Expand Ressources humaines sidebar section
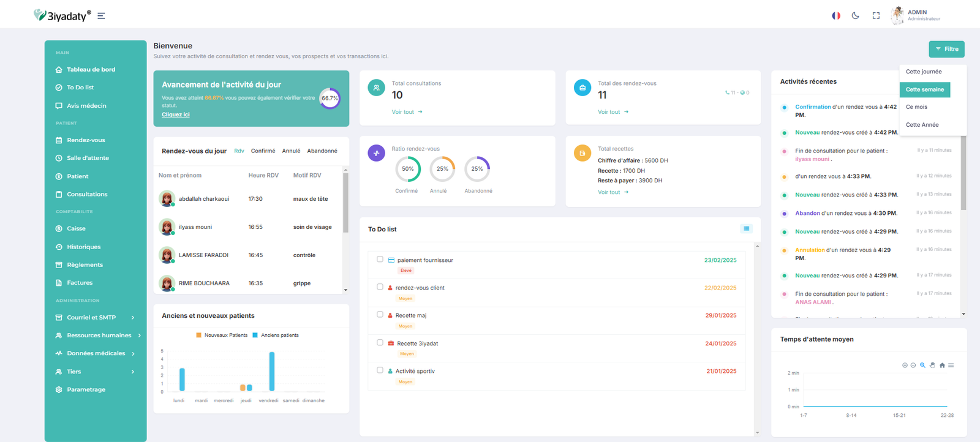 point(139,335)
